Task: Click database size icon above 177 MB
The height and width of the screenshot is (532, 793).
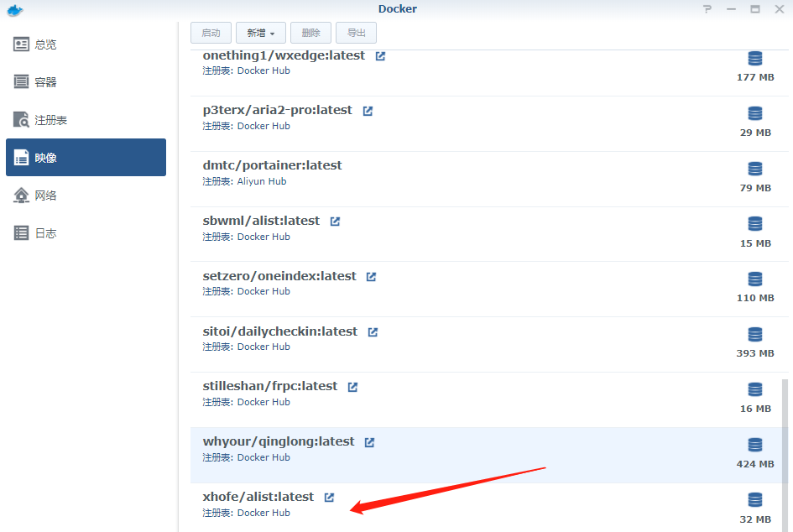Action: (755, 59)
